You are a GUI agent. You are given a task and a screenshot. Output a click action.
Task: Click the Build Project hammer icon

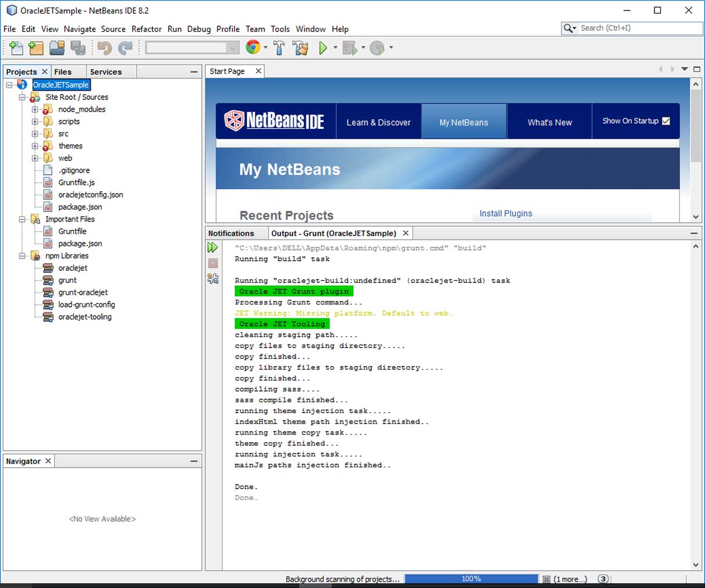[279, 48]
